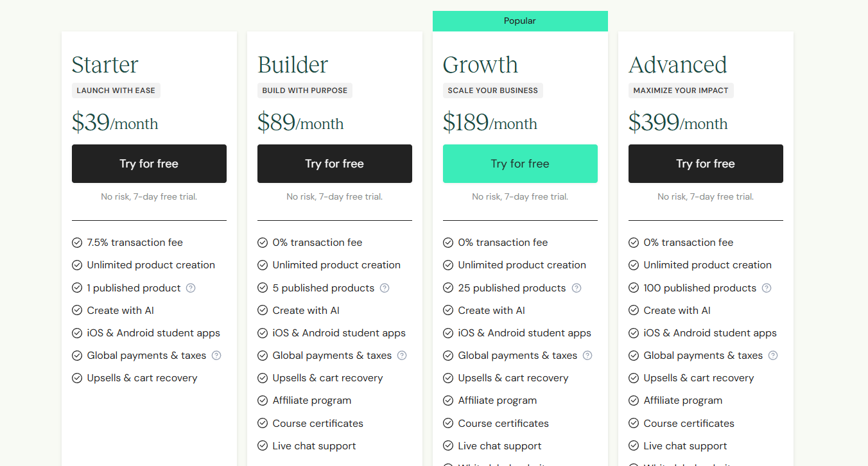Click Starter's 7.5% transaction fee checkmark icon
The width and height of the screenshot is (868, 466).
click(77, 243)
